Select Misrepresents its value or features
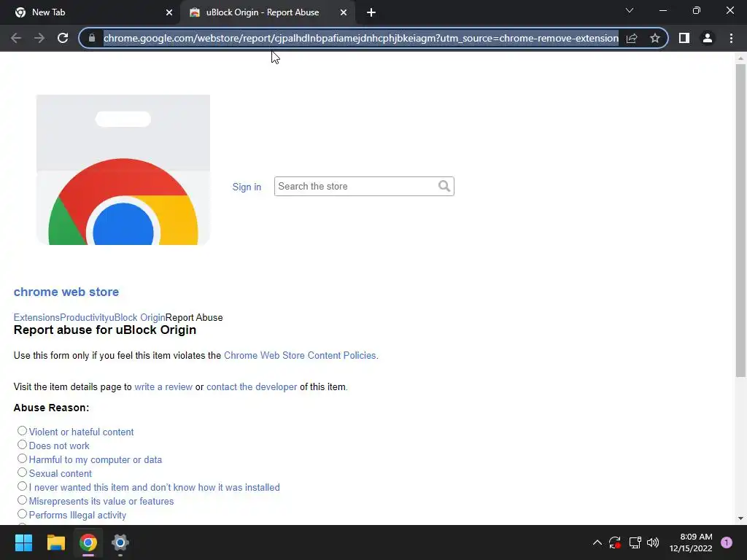Viewport: 747px width, 560px height. coord(22,499)
